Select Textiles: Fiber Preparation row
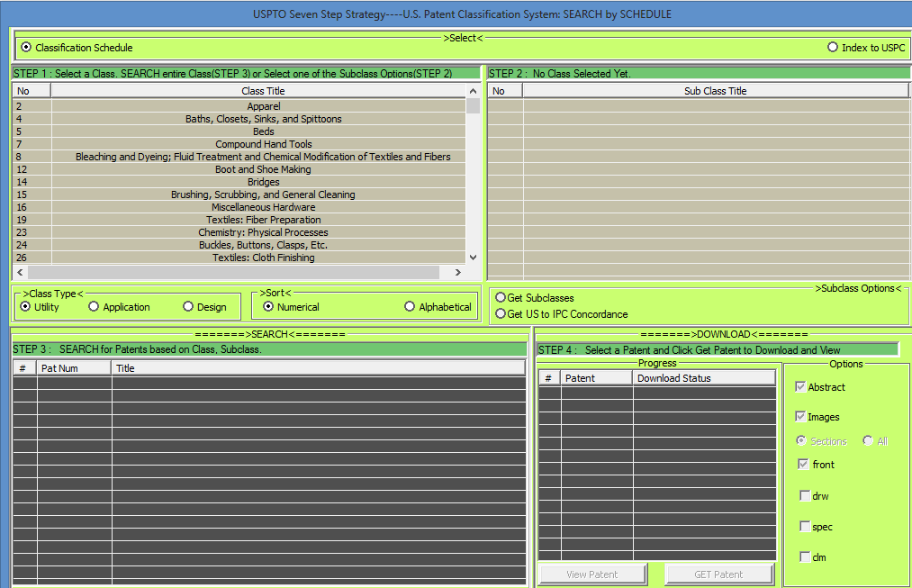Viewport: 912px width, 588px height. [x=239, y=220]
